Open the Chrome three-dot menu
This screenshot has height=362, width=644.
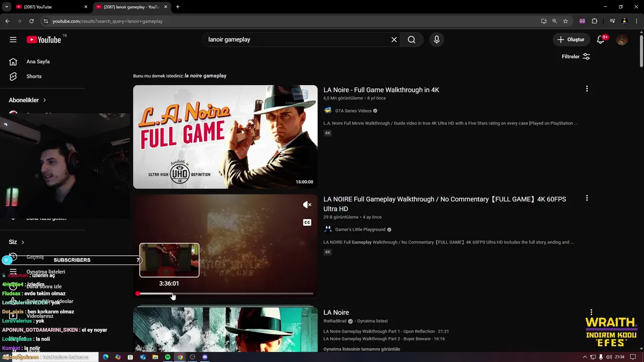636,21
